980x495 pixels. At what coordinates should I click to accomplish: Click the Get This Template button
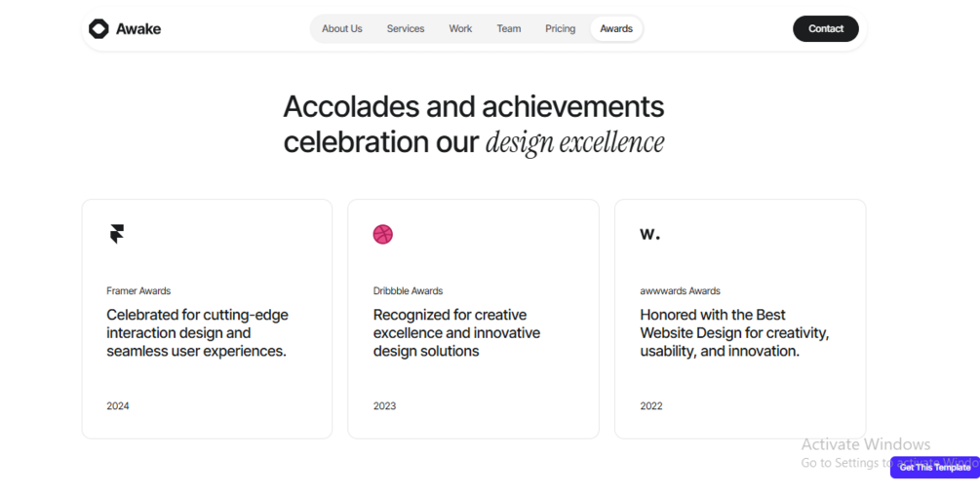click(x=934, y=468)
